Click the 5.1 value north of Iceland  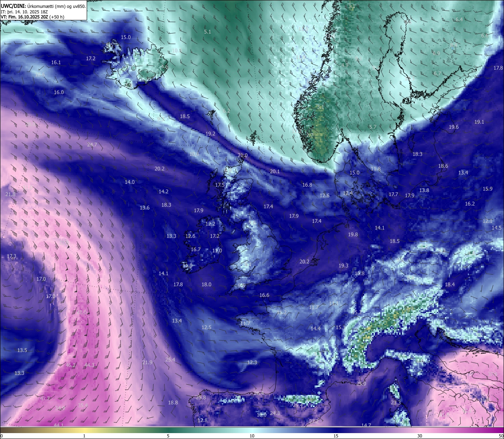[x=208, y=31]
